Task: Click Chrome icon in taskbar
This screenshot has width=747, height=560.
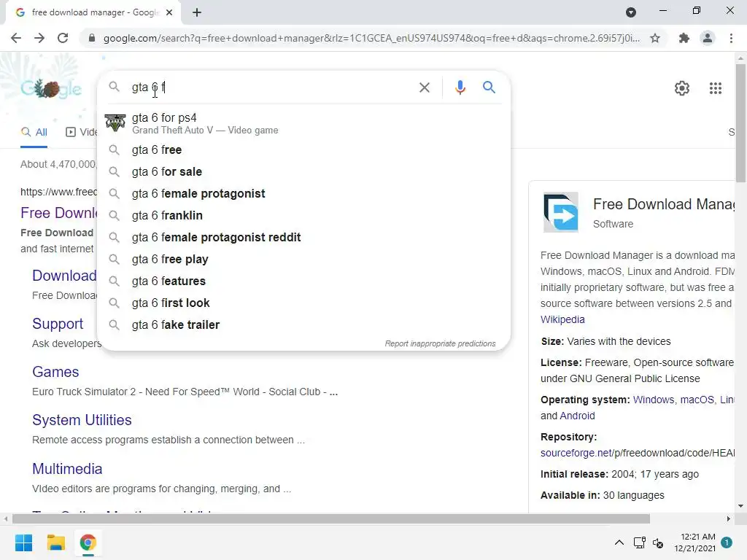Action: click(88, 542)
